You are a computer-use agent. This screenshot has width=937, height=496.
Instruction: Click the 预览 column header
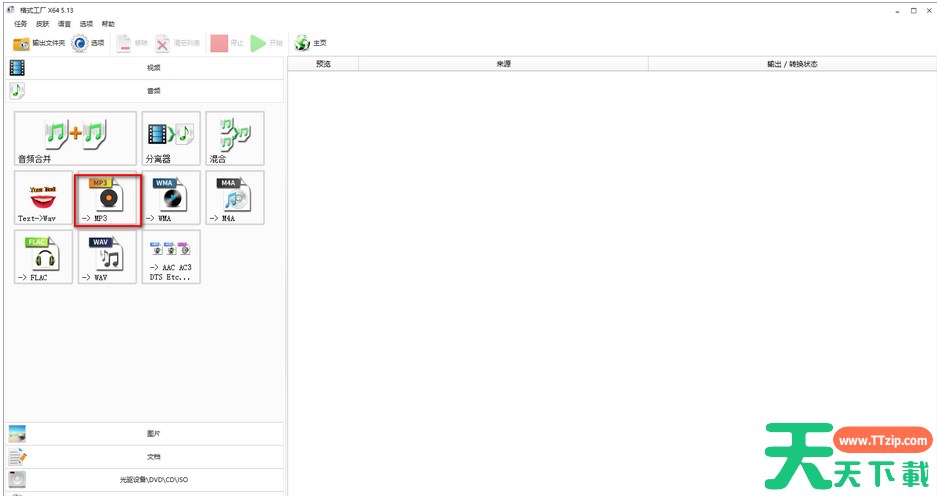(323, 64)
